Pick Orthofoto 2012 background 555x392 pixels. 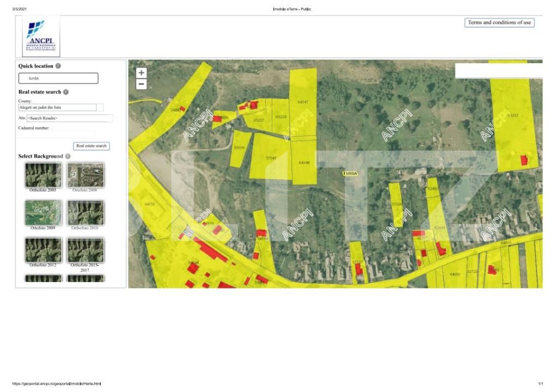[x=43, y=250]
